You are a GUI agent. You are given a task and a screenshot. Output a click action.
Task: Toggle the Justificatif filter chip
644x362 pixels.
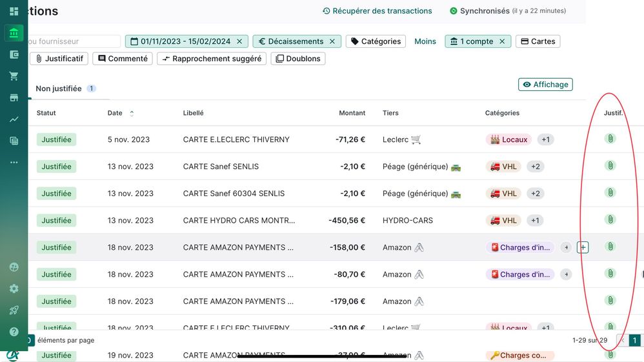pyautogui.click(x=59, y=59)
